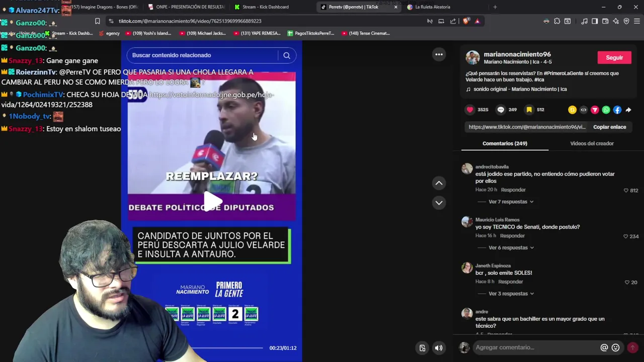Close the Perretv TikTok tab
The height and width of the screenshot is (362, 644).
(x=395, y=7)
